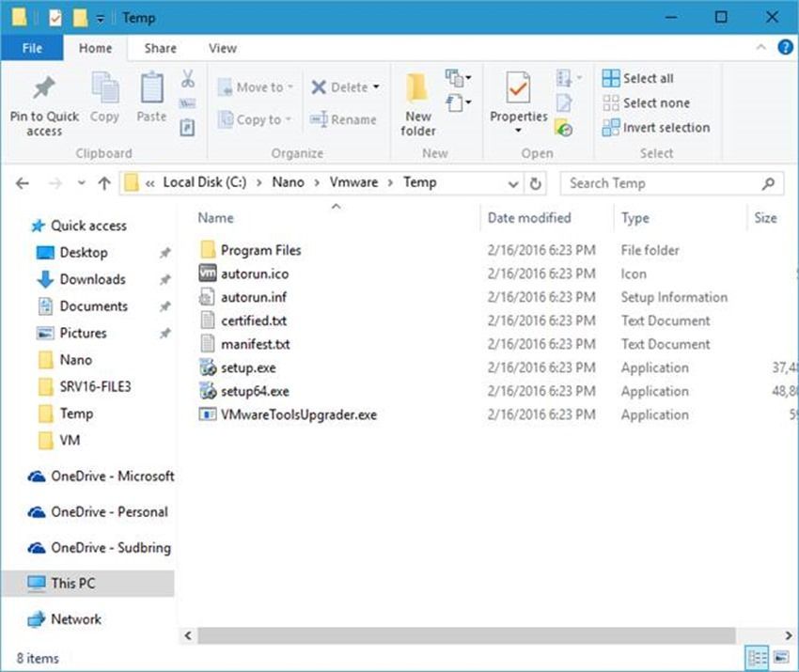This screenshot has height=672, width=799.
Task: Select the Program Files folder
Action: pos(260,250)
